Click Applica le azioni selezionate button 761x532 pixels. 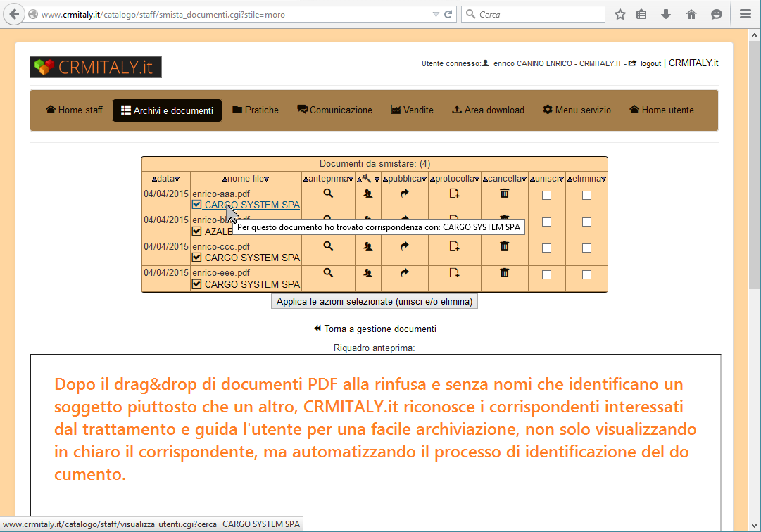tap(375, 302)
